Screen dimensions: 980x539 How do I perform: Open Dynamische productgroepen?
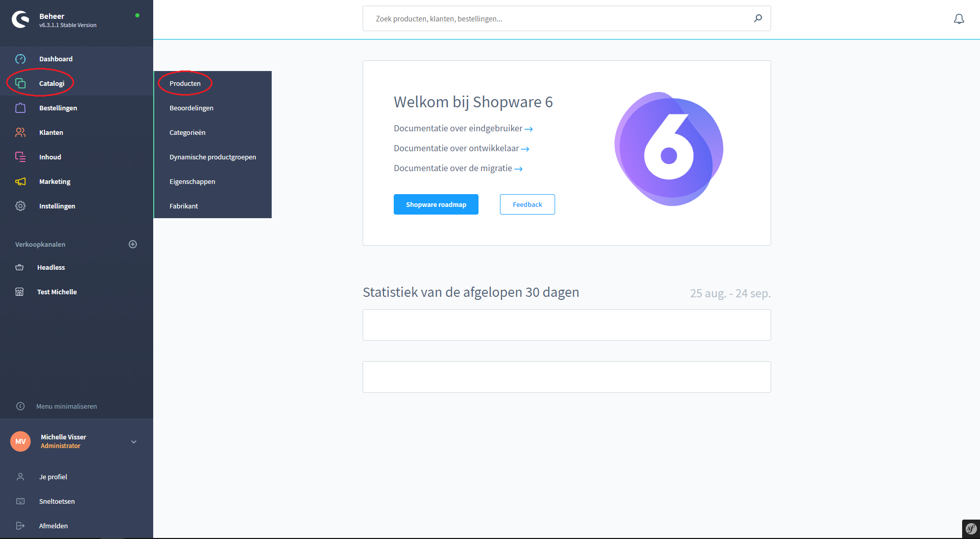213,157
